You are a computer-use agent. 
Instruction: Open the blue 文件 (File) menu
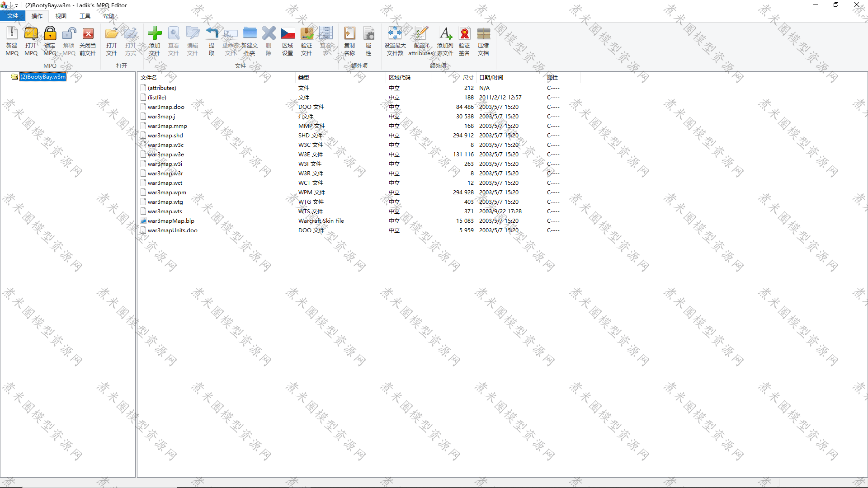13,16
